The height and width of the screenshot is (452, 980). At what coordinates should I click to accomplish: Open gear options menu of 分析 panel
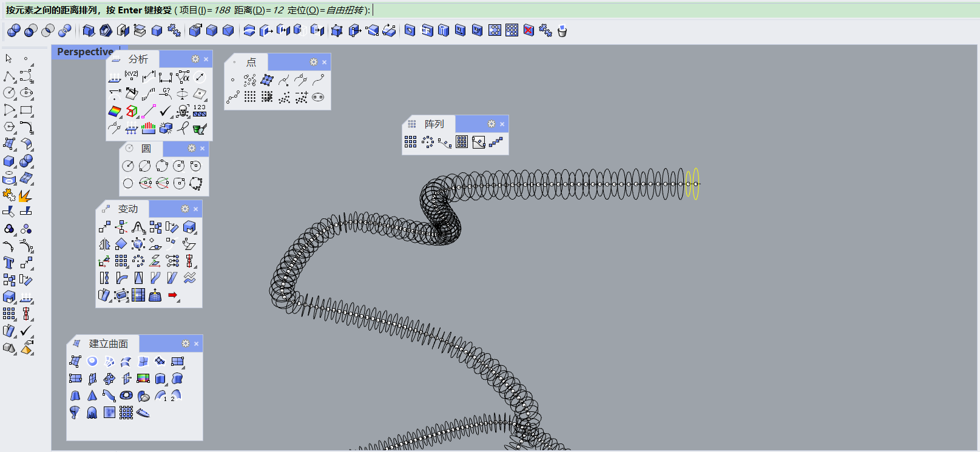195,59
